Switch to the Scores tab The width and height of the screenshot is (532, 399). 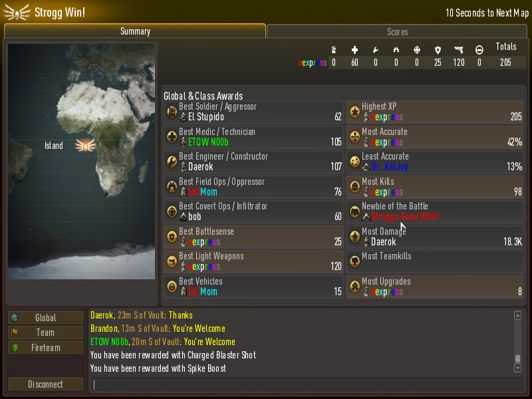click(397, 31)
